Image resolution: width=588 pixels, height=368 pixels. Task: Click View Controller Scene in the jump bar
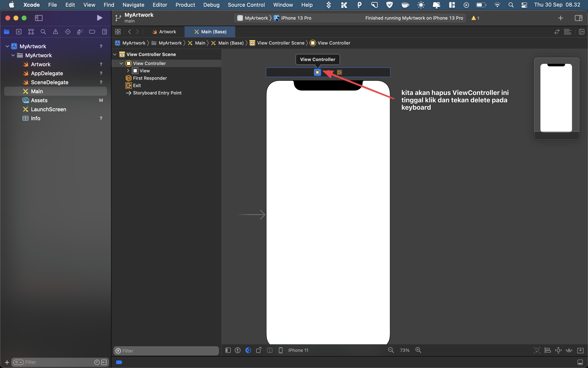277,43
